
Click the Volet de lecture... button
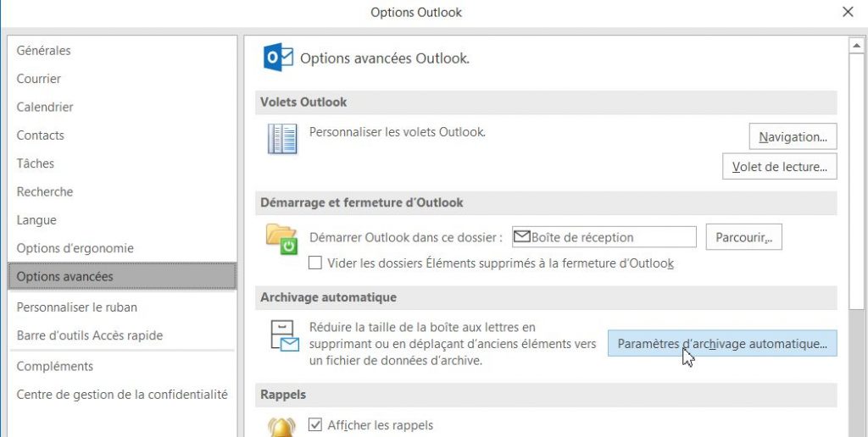[779, 167]
